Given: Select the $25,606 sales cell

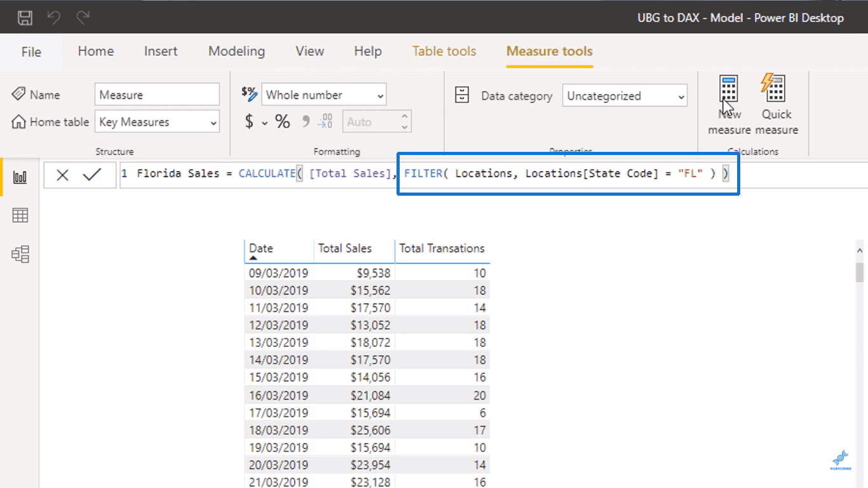Looking at the screenshot, I should tap(370, 430).
